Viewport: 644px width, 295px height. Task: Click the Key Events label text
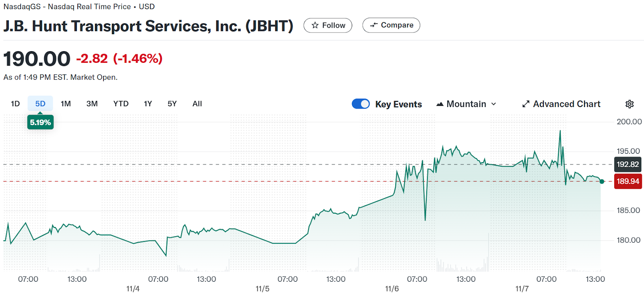[398, 105]
